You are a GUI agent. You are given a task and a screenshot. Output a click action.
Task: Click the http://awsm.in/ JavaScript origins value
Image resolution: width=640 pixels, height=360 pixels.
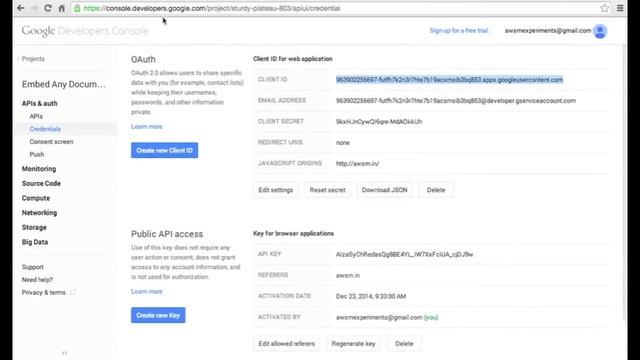click(x=357, y=164)
